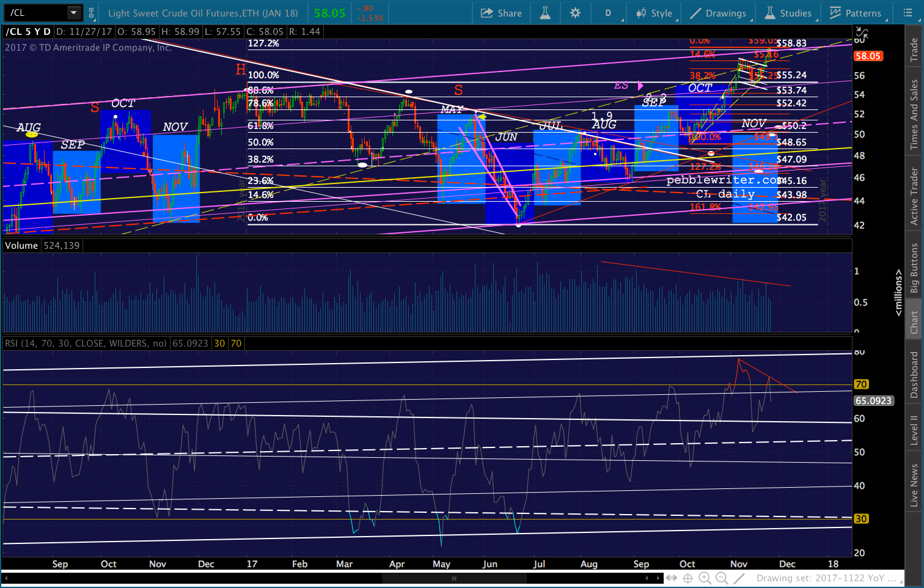Click the JUN month label on chart

(506, 137)
